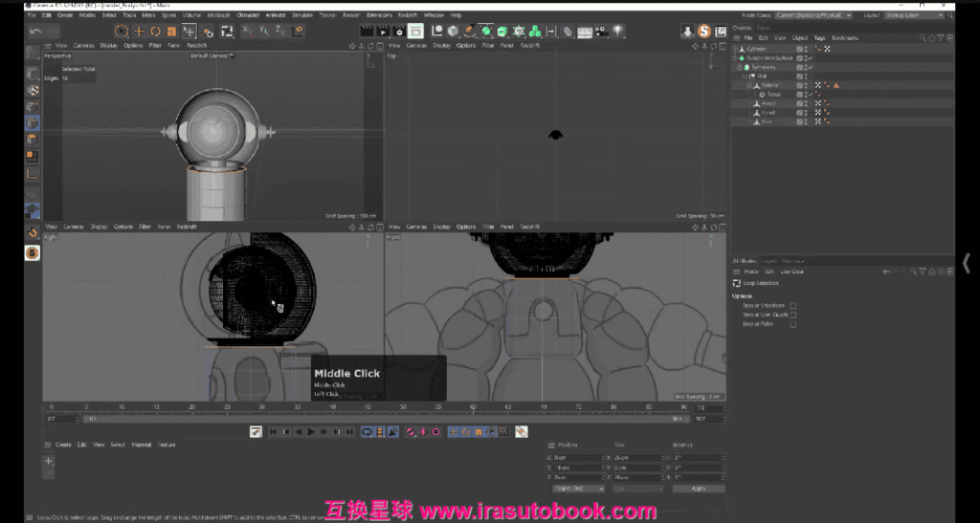Switch the coordinate system cube icon
This screenshot has width=980, height=523.
click(299, 31)
